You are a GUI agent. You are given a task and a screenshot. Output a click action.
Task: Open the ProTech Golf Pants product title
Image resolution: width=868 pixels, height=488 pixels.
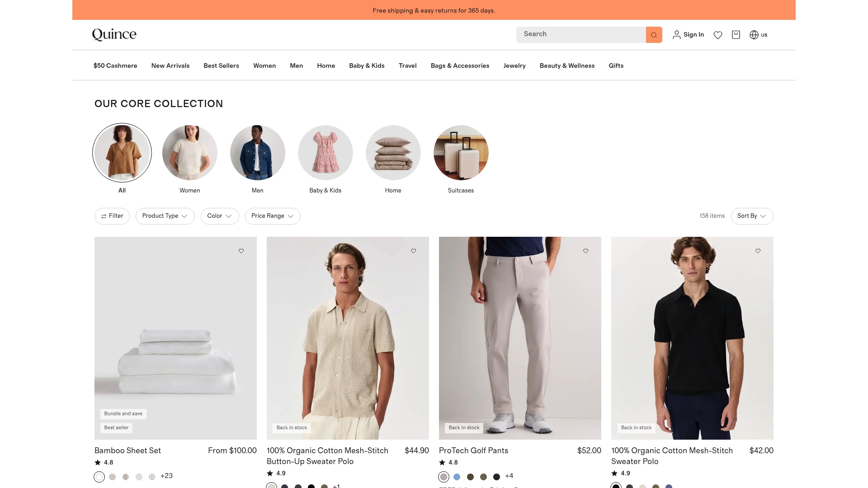(x=473, y=450)
